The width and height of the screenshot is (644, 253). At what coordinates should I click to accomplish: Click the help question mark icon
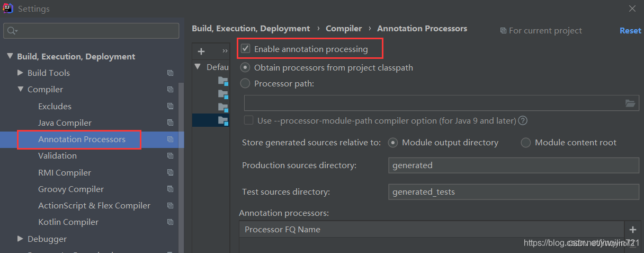[x=523, y=120]
